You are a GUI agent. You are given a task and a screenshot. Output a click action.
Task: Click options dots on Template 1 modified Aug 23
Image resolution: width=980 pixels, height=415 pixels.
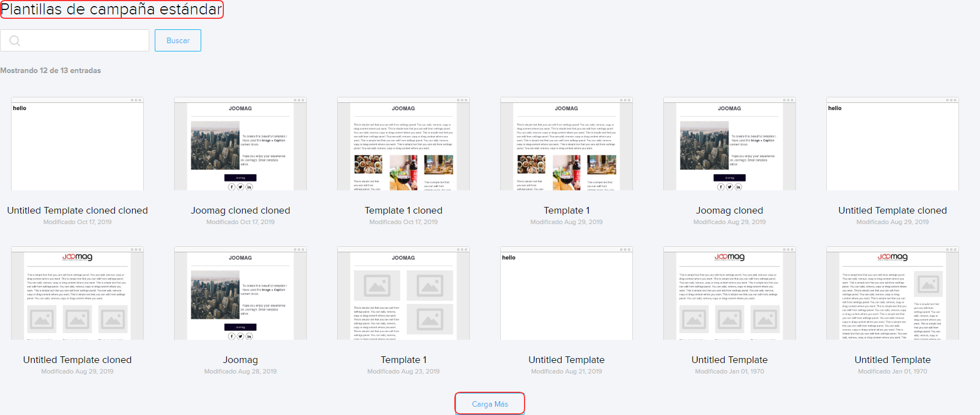pos(462,250)
